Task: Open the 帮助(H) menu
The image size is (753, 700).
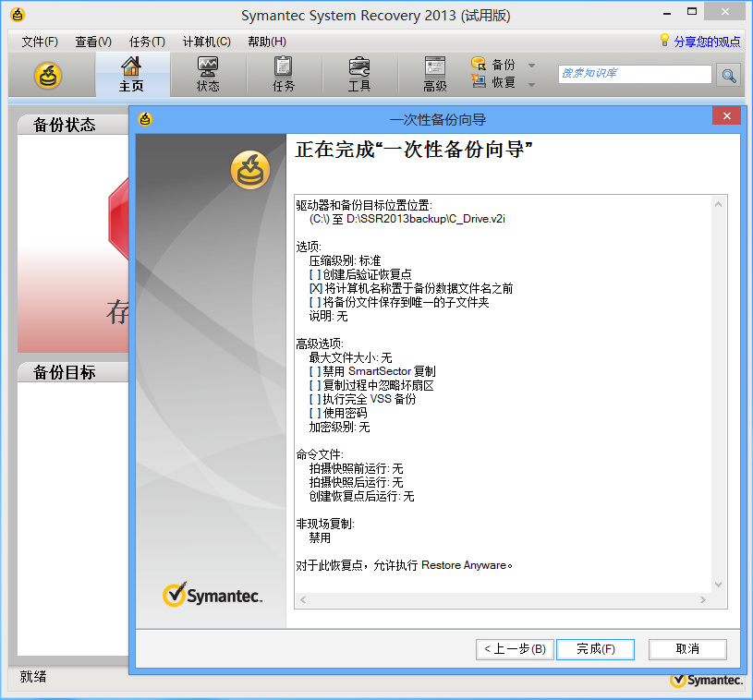Action: (x=267, y=42)
